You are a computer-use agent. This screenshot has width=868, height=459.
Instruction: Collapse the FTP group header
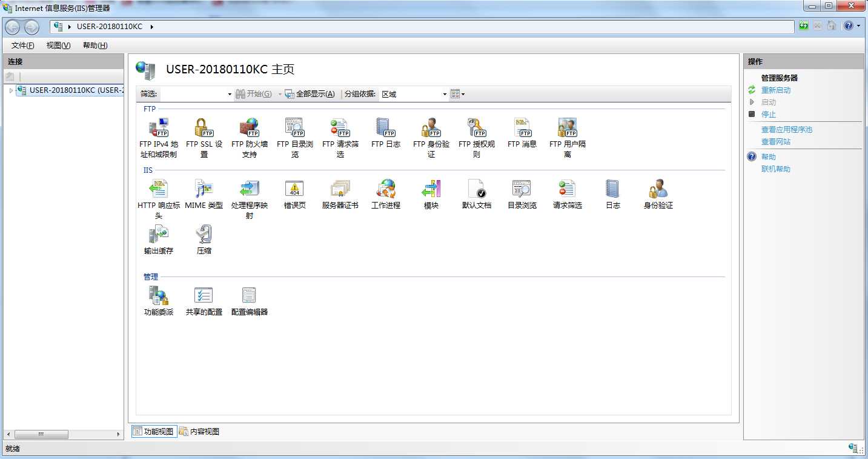pos(149,109)
